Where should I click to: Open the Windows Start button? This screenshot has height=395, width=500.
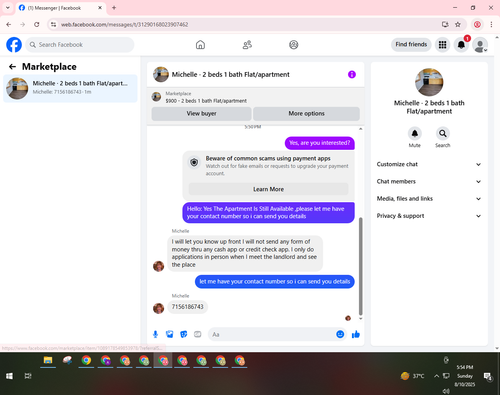(9, 376)
